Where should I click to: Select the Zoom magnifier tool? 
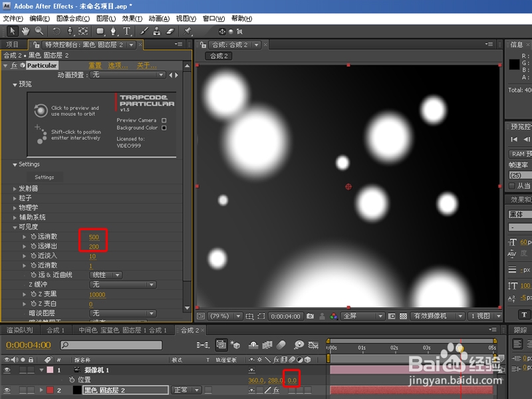[x=39, y=31]
